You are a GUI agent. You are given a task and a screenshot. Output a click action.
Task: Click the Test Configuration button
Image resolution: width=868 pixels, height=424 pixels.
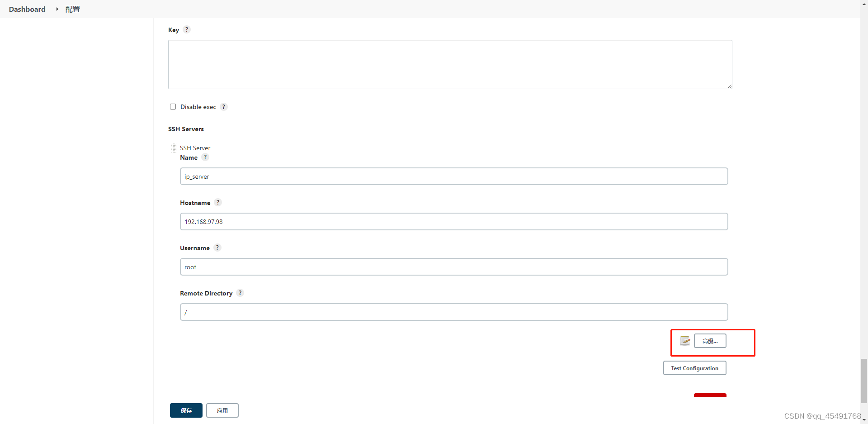pyautogui.click(x=694, y=368)
